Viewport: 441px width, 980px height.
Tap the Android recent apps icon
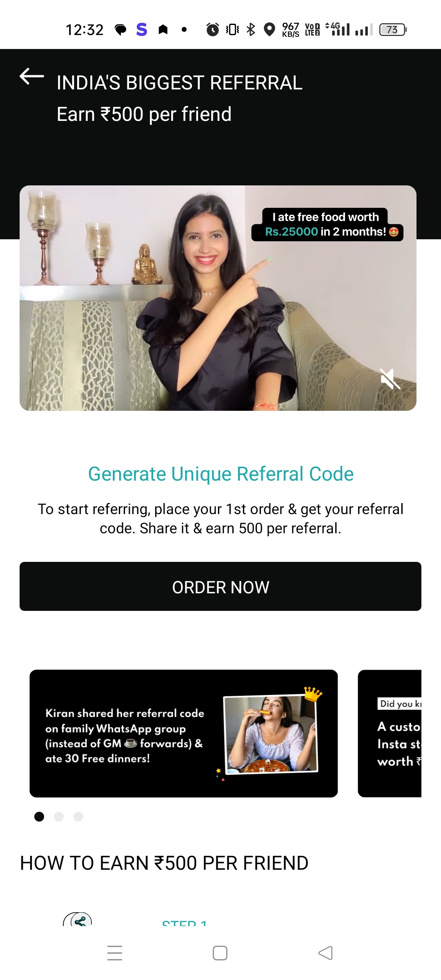point(115,953)
